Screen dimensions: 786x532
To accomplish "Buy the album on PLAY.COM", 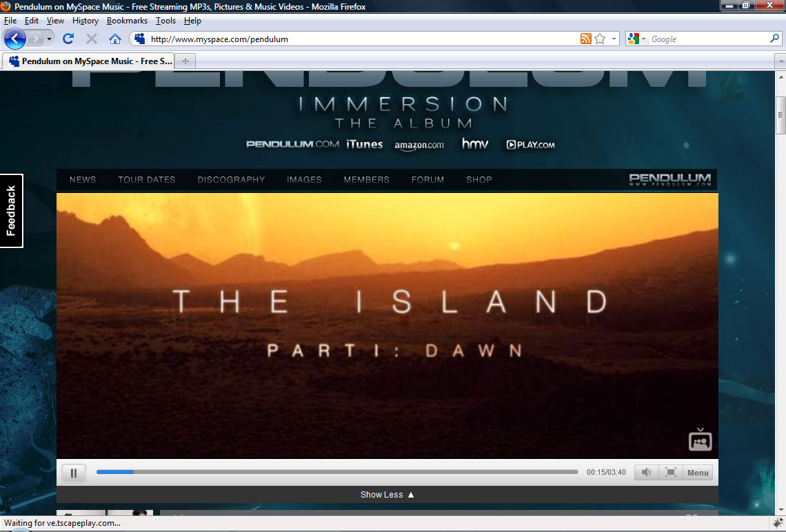I will tap(530, 145).
